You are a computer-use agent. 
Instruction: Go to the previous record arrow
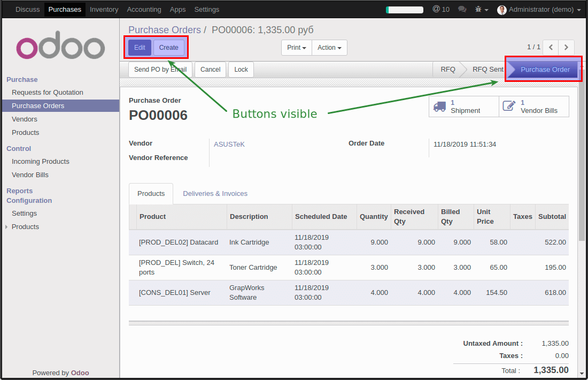[551, 47]
